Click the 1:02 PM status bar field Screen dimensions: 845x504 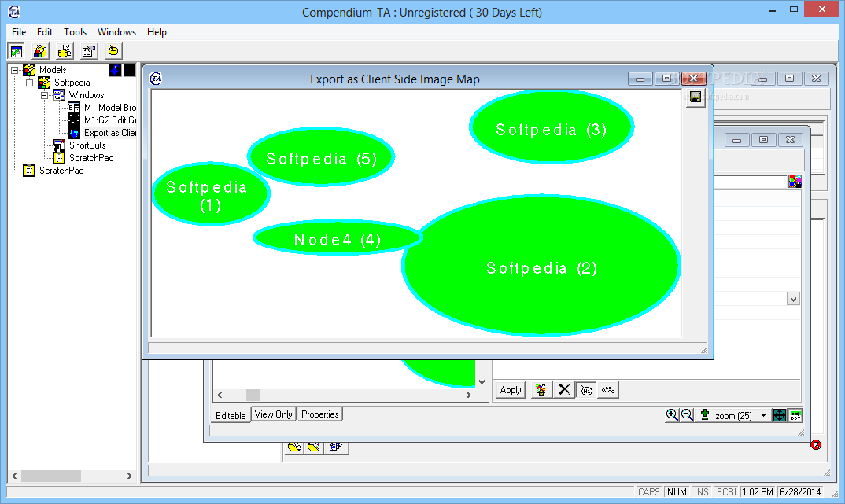(758, 491)
